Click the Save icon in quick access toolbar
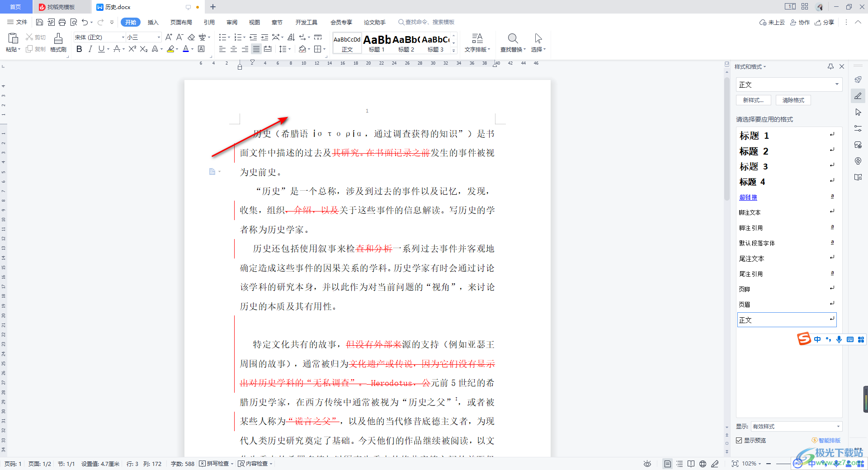Image resolution: width=868 pixels, height=470 pixels. pyautogui.click(x=39, y=22)
